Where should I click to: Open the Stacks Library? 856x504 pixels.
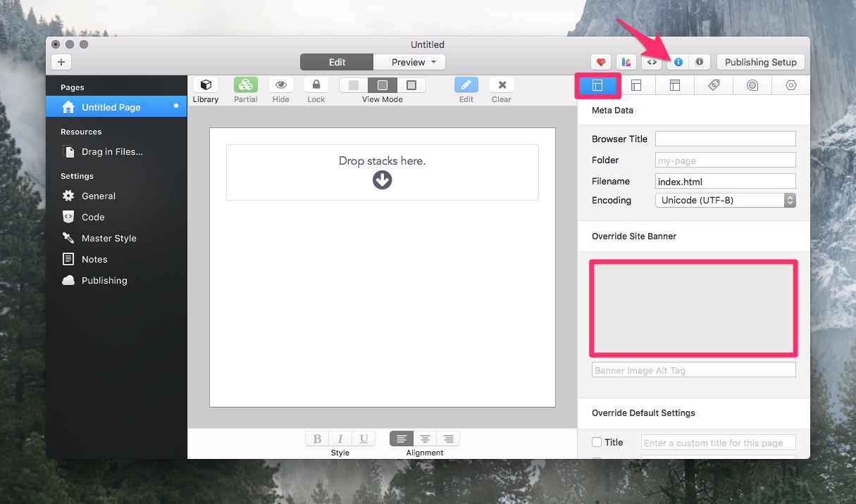tap(206, 85)
